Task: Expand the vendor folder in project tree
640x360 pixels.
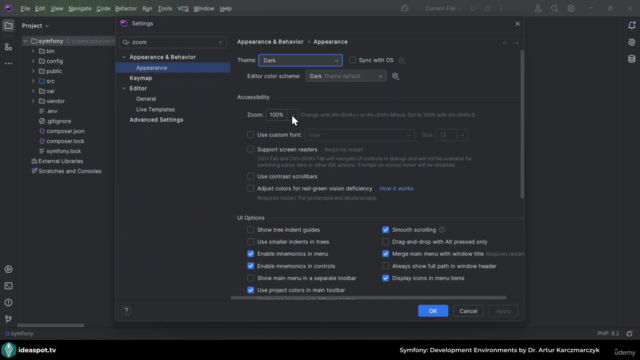Action: (33, 101)
